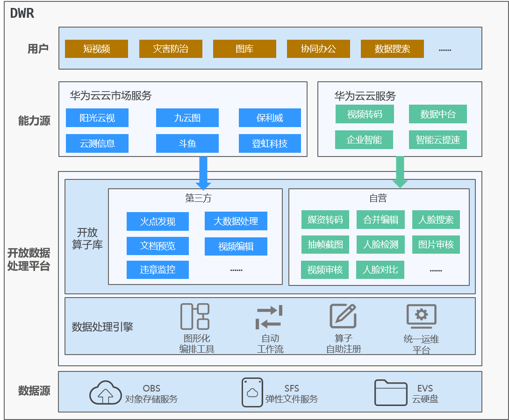This screenshot has height=420, width=509.
Task: Select the 人脸检测 self-operated operator
Action: click(x=381, y=244)
